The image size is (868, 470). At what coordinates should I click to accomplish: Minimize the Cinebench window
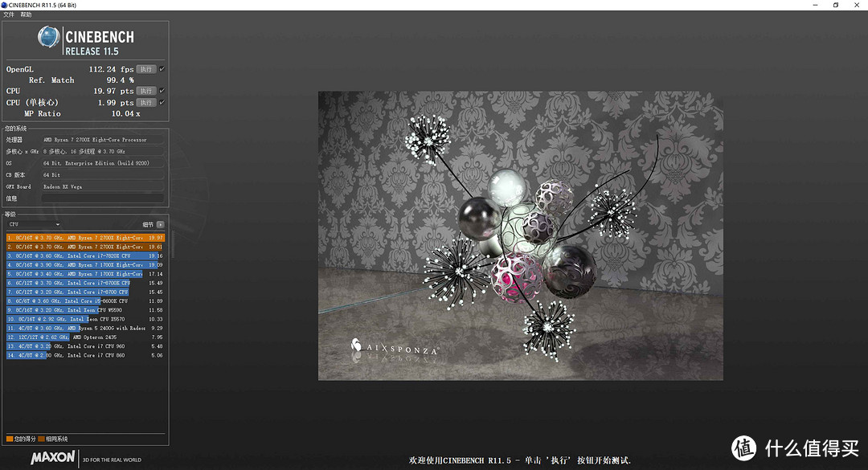coord(816,5)
